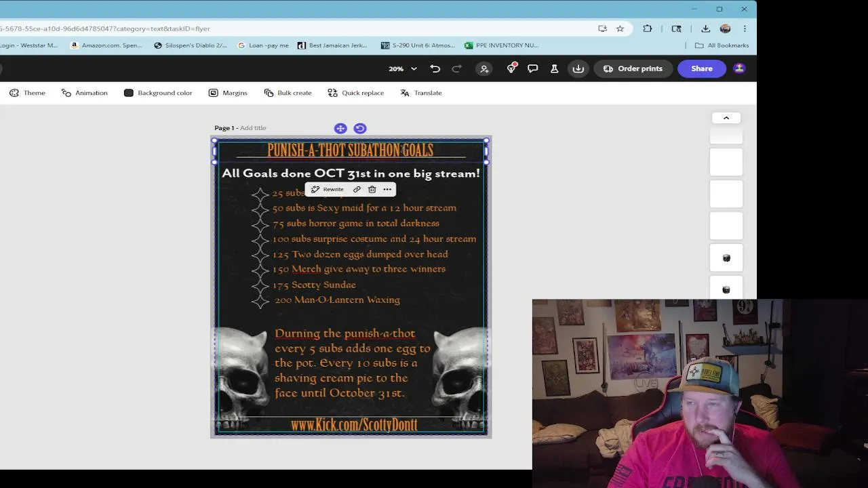Select the '125 Two dozen eggs' goal line
868x488 pixels.
coord(360,254)
